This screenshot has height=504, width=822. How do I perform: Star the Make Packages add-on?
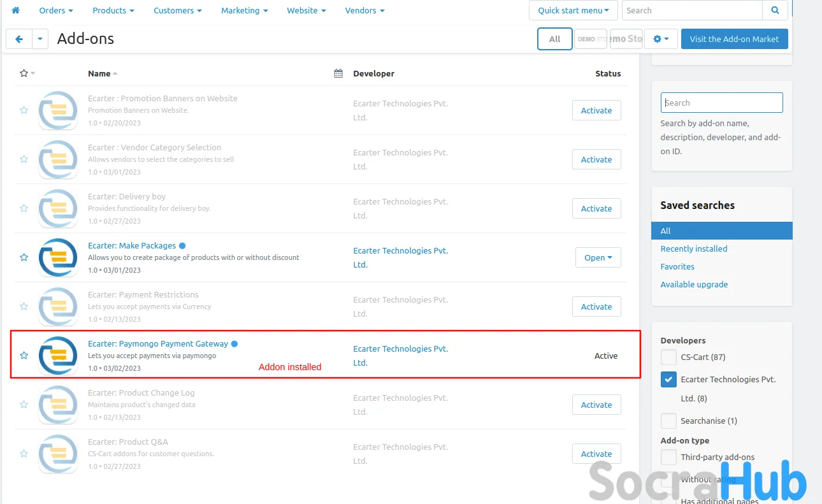pyautogui.click(x=24, y=257)
